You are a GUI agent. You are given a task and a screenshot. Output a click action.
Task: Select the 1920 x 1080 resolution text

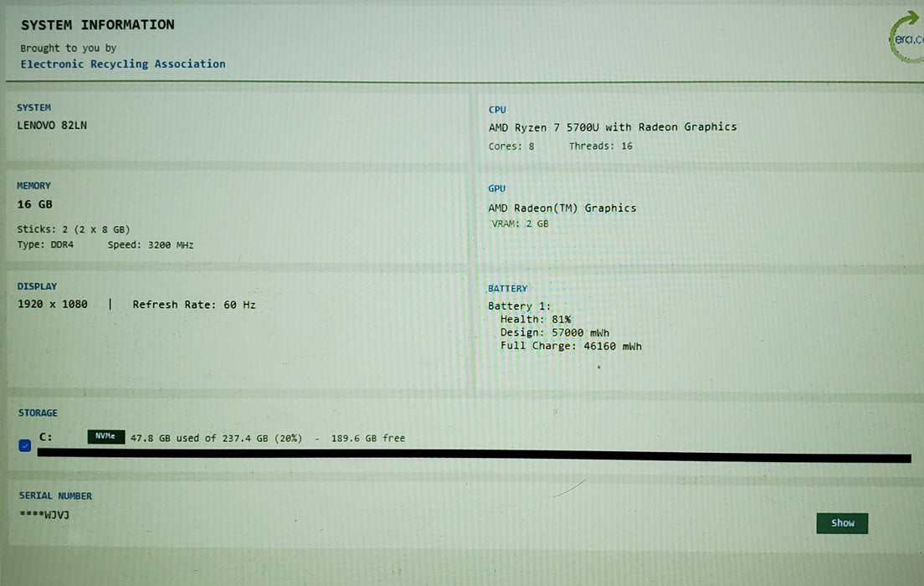(53, 304)
